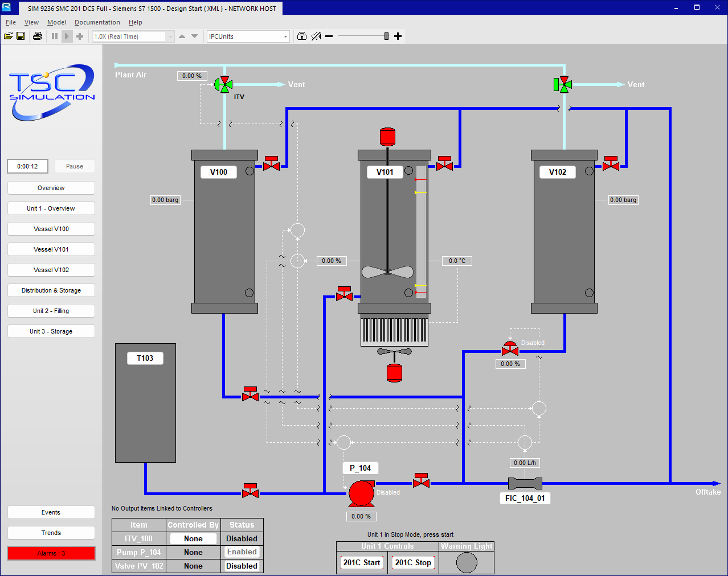Click the FIC_104_01 flow meter symbol
This screenshot has width=728, height=576.
point(525,483)
